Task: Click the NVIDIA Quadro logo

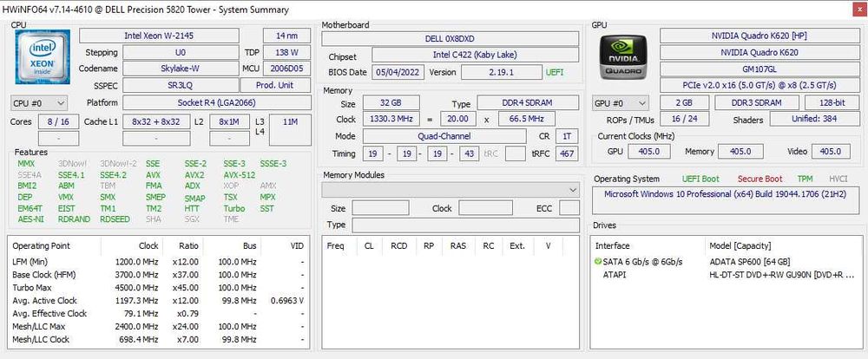Action: pos(622,57)
